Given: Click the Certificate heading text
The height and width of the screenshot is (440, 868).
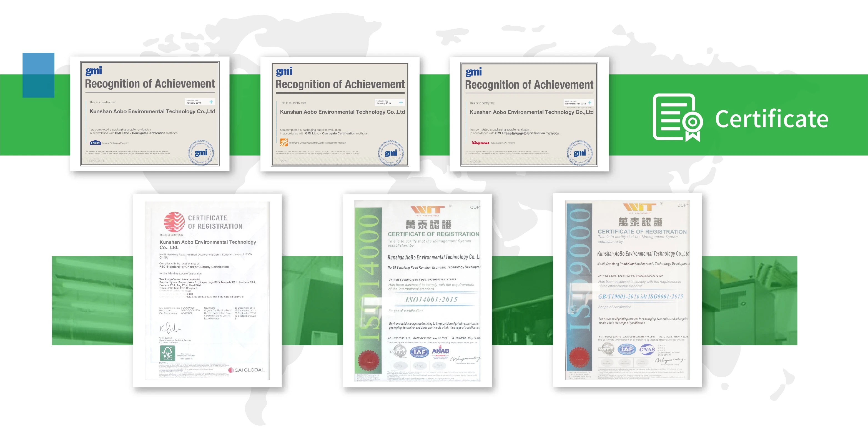Looking at the screenshot, I should (x=771, y=119).
